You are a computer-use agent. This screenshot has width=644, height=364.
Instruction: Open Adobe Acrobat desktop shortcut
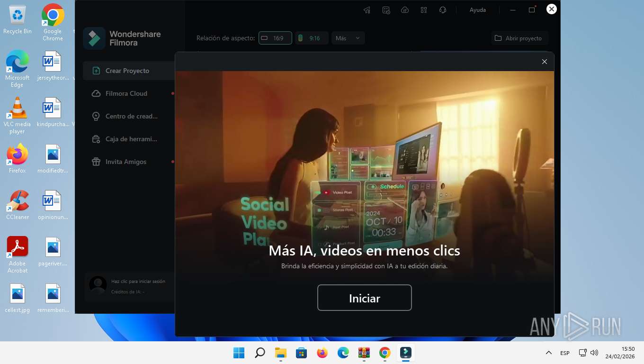pos(18,255)
